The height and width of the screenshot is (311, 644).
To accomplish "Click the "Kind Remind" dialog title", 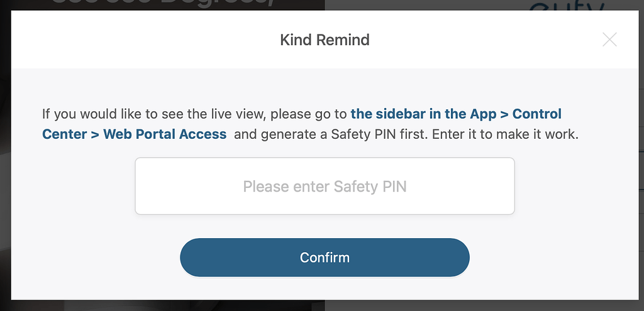I will click(x=325, y=40).
